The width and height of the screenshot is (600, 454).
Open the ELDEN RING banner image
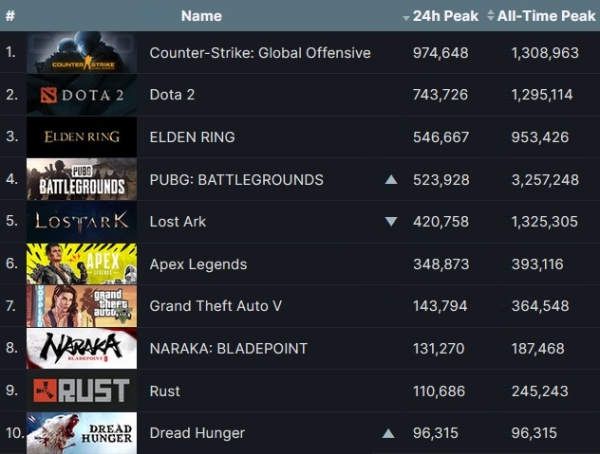(x=82, y=137)
